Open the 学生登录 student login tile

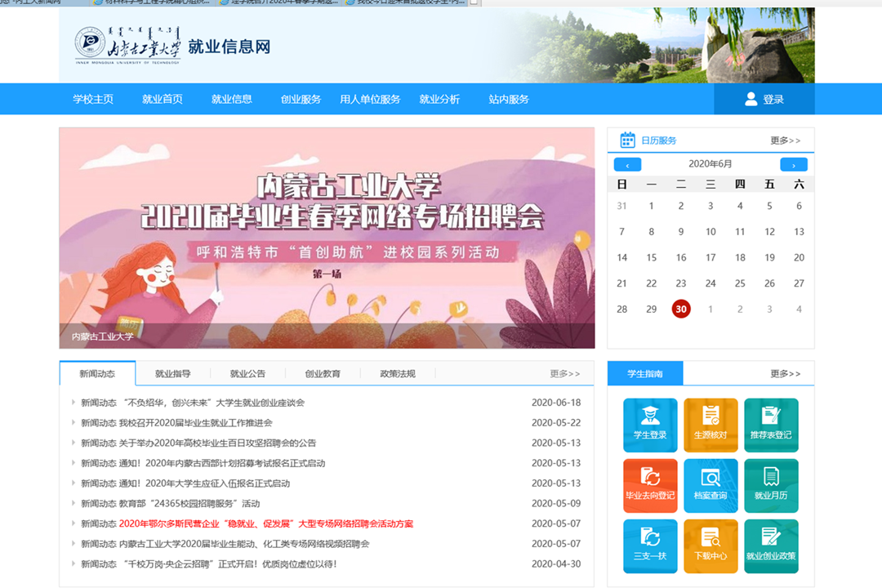pos(650,425)
